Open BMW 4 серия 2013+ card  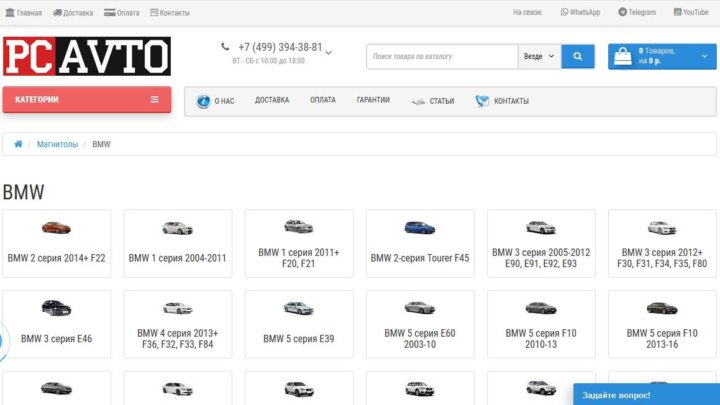point(178,324)
